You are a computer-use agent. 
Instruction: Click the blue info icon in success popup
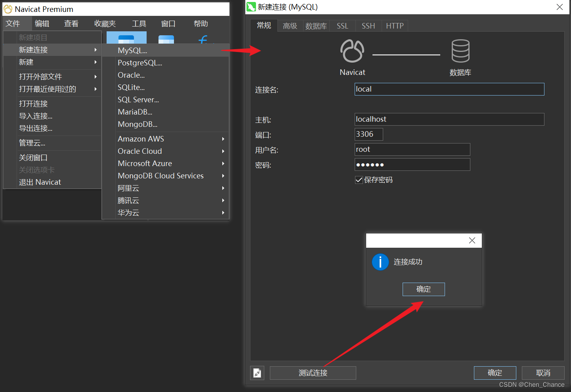click(380, 262)
